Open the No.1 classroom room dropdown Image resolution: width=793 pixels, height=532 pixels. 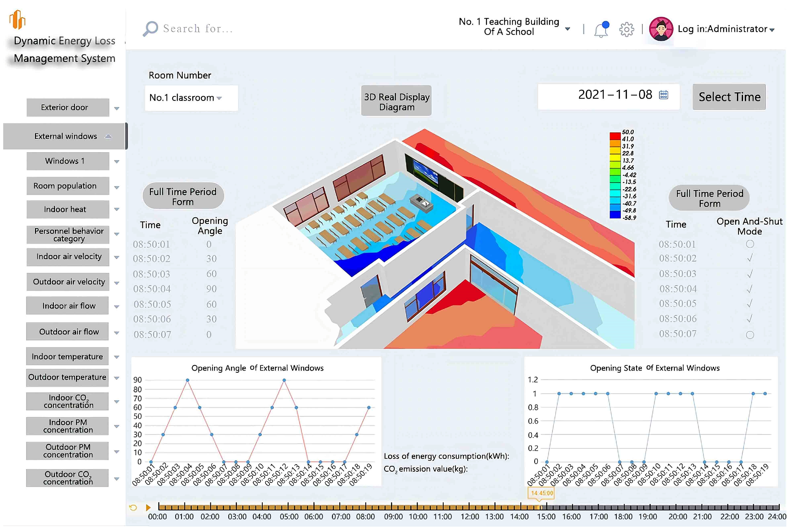[191, 98]
